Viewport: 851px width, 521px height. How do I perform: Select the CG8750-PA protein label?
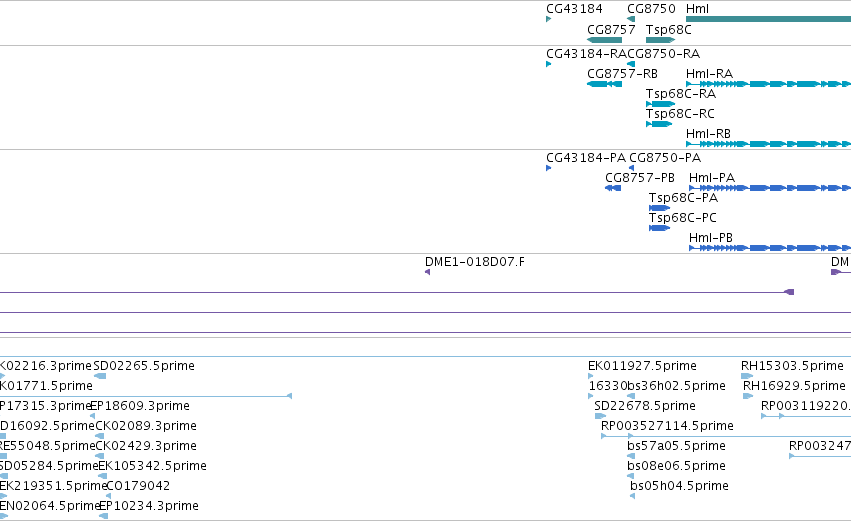click(665, 158)
